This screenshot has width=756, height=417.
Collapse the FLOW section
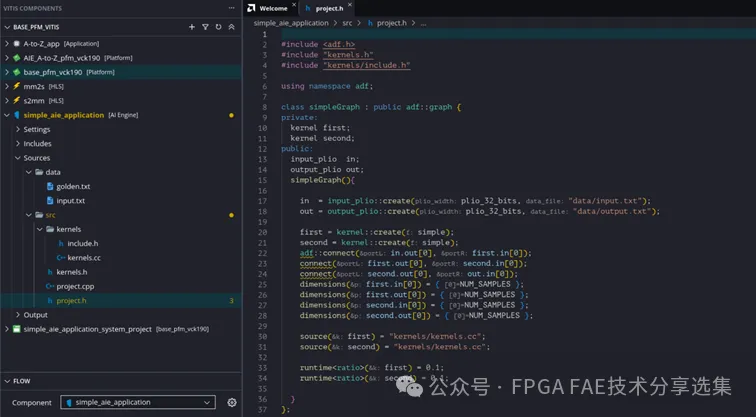7,381
